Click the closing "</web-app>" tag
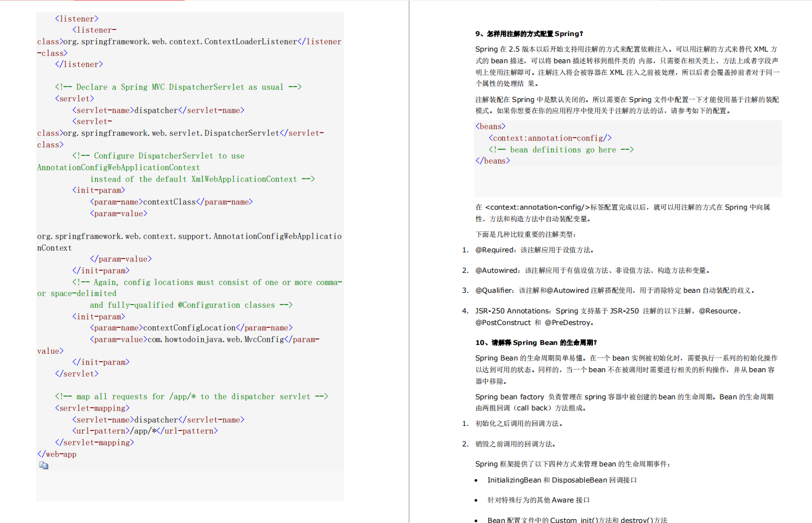The image size is (812, 523). (57, 454)
